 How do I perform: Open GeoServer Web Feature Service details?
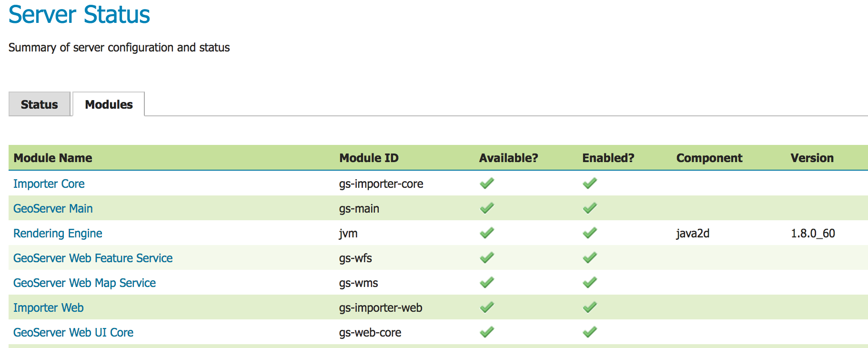click(93, 258)
